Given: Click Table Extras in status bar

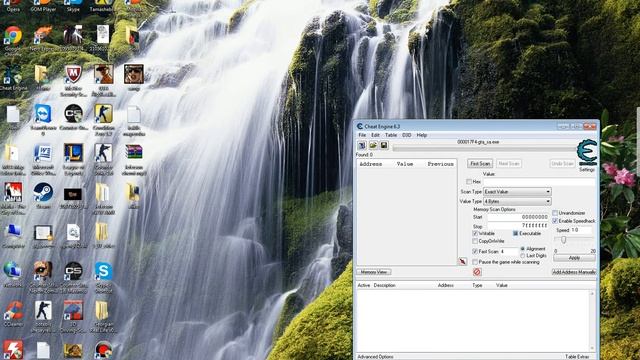Looking at the screenshot, I should pos(577,357).
